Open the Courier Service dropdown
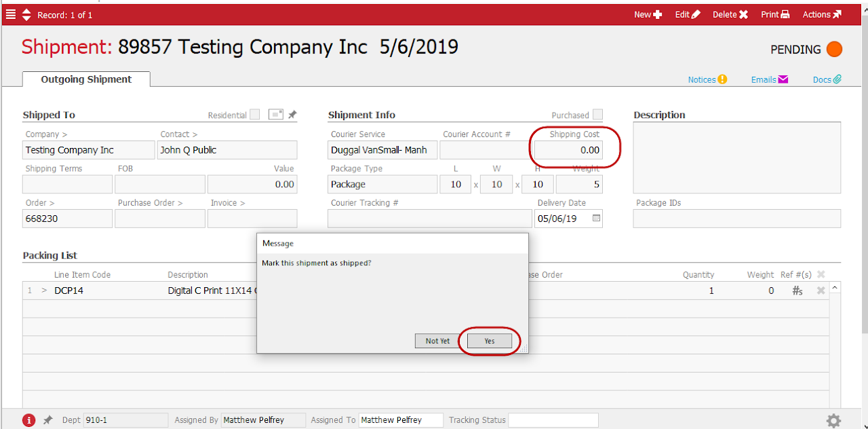 [383, 150]
